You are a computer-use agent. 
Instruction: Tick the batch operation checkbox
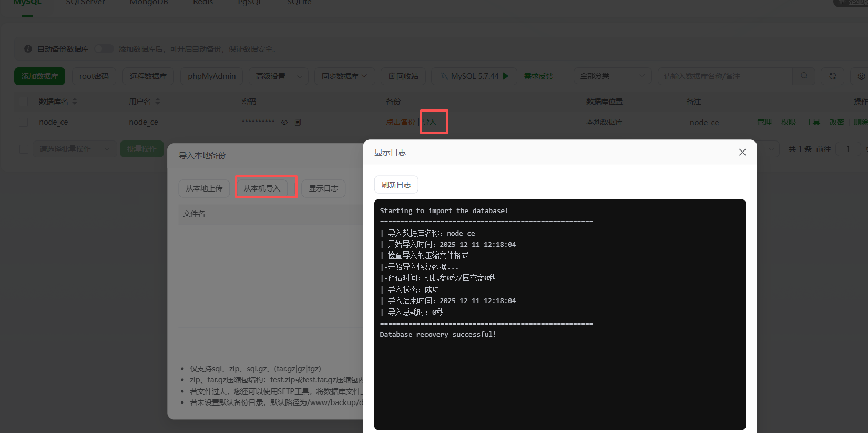click(x=24, y=149)
